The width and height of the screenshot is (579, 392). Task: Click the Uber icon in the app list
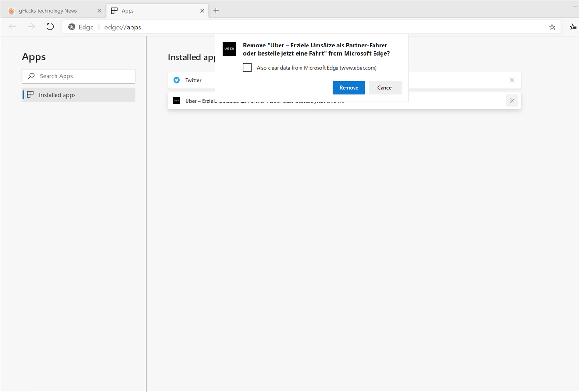click(x=177, y=101)
